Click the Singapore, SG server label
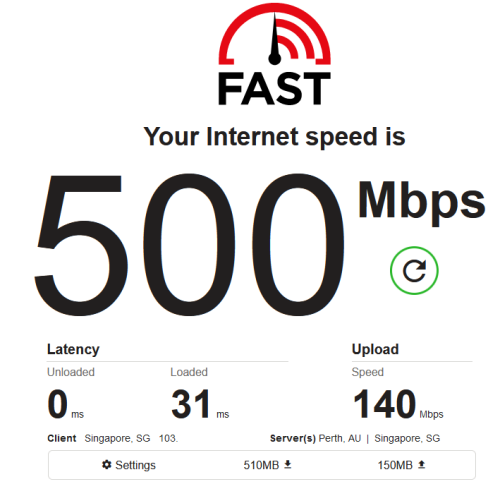 pos(407,438)
